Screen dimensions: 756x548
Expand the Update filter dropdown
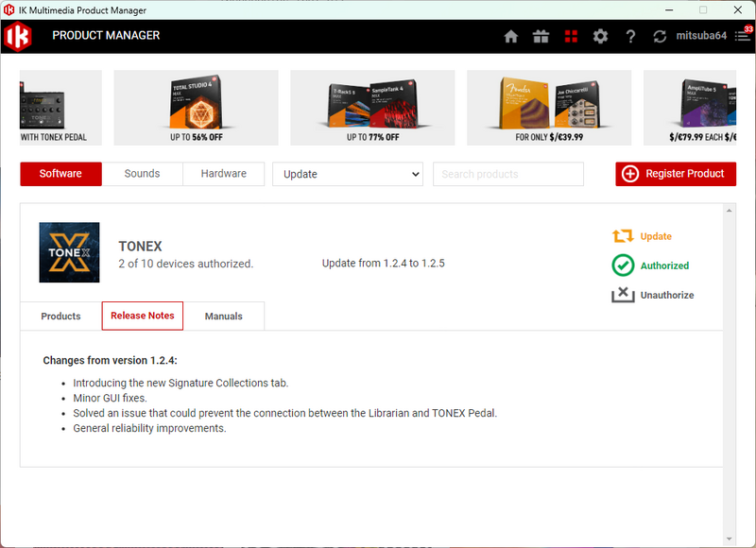(348, 174)
